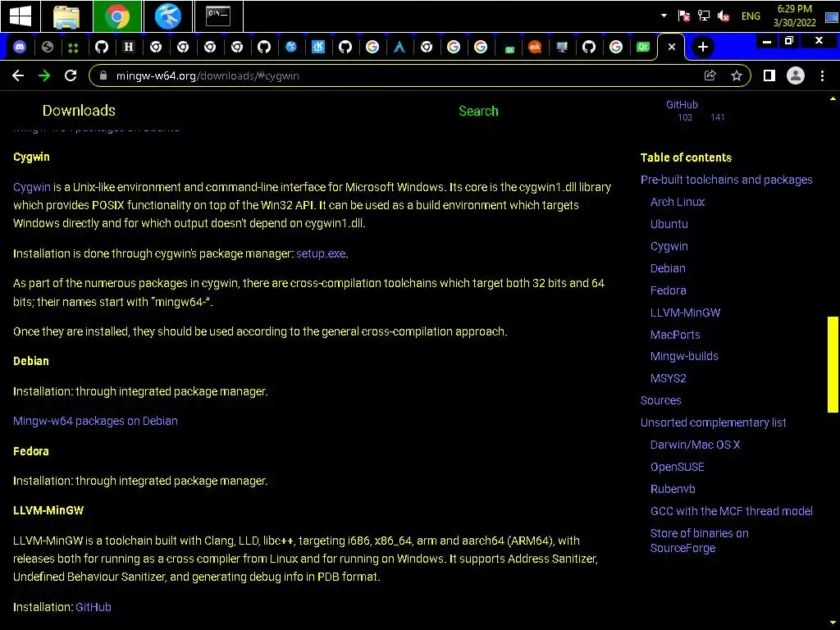
Task: Click the Show Desktop tray icon
Action: pyautogui.click(x=832, y=16)
